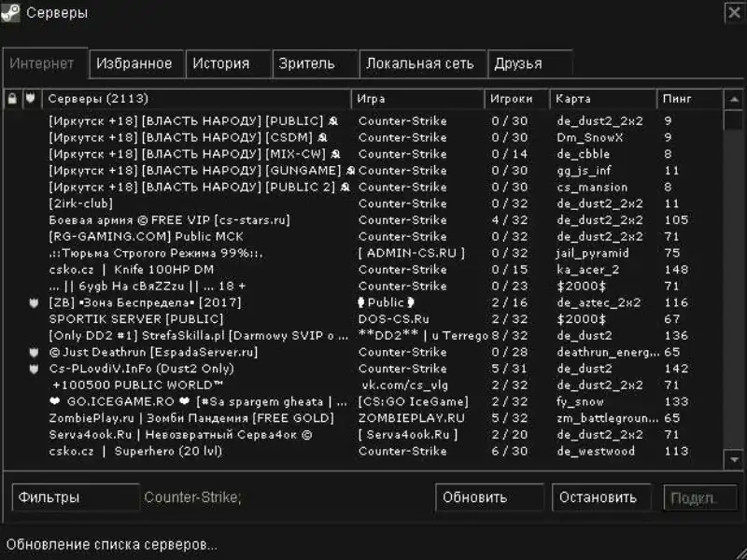Image resolution: width=747 pixels, height=560 pixels.
Task: Sort by Серверы (2113) column header
Action: tap(197, 99)
